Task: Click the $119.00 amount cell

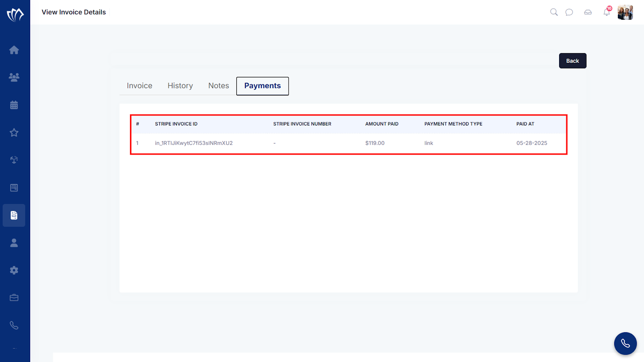Action: tap(375, 143)
